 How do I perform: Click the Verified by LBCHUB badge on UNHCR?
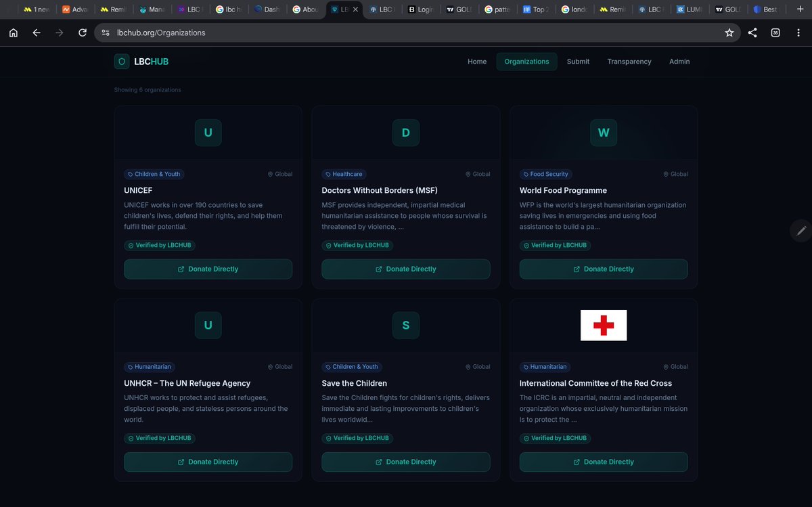[x=161, y=438]
